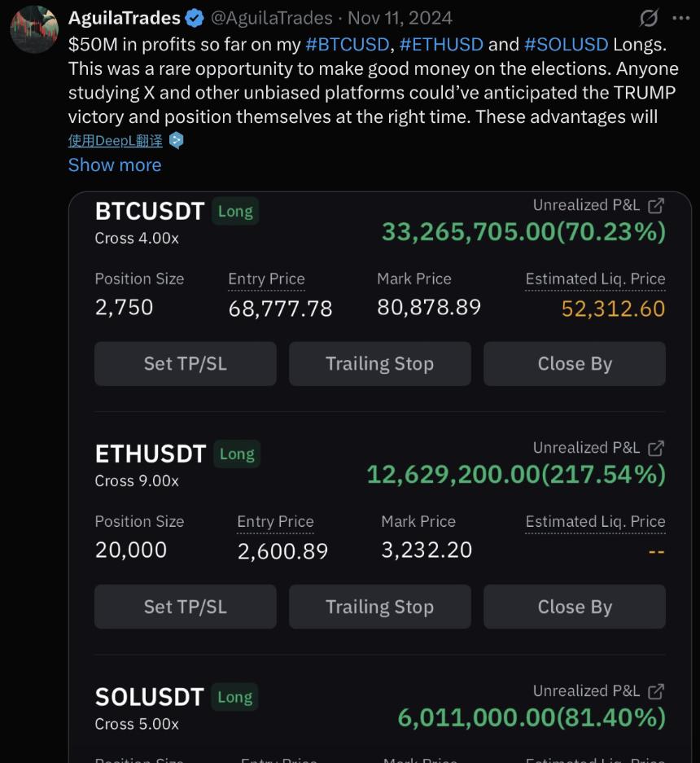Expand tweet with Show more

pos(115,164)
